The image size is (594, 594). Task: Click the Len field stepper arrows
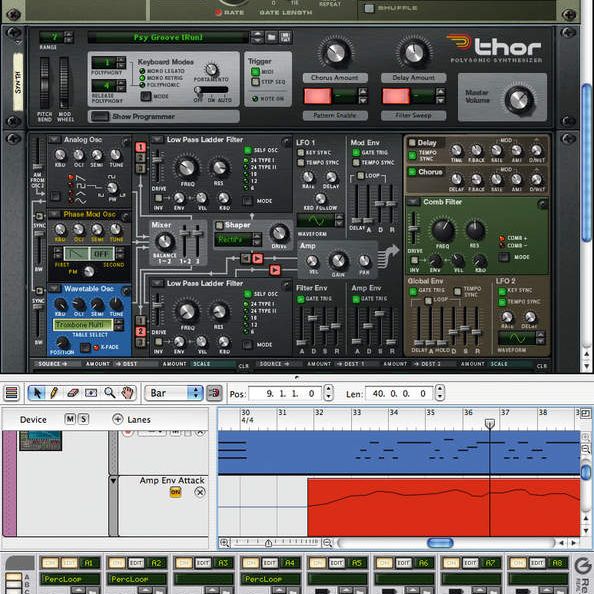[x=440, y=393]
